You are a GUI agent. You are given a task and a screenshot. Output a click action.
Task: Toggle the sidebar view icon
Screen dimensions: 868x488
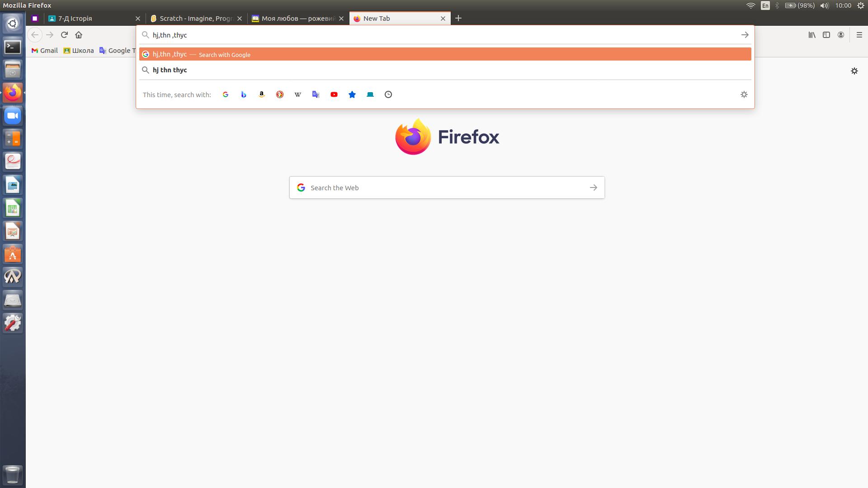coord(826,35)
